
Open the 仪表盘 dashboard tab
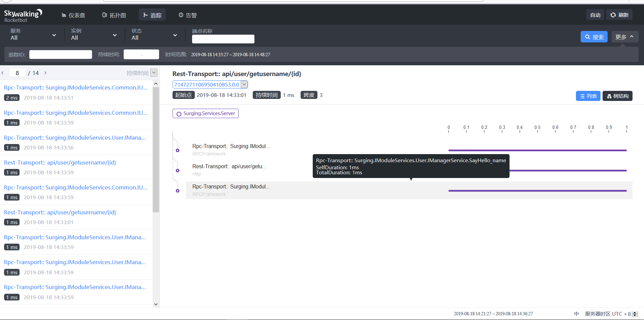tap(73, 15)
